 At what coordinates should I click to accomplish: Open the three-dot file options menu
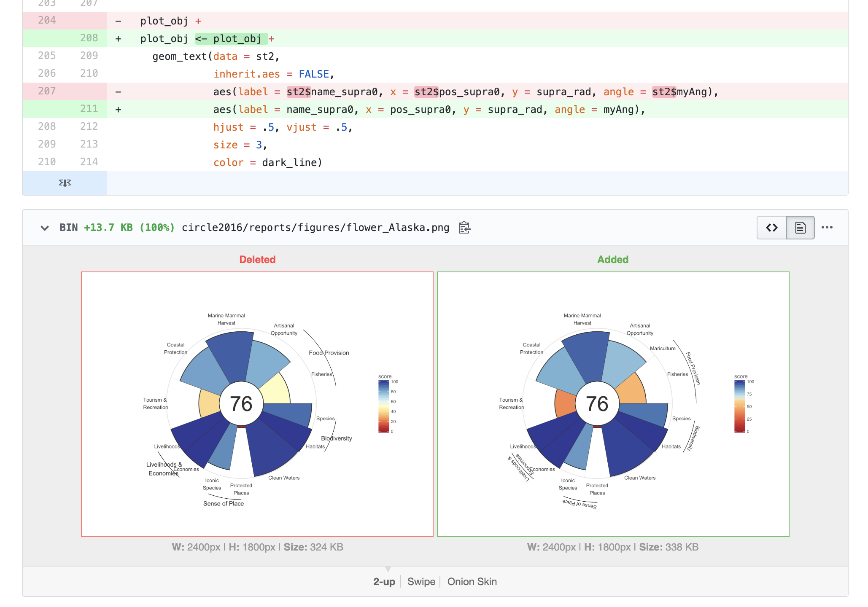point(827,228)
